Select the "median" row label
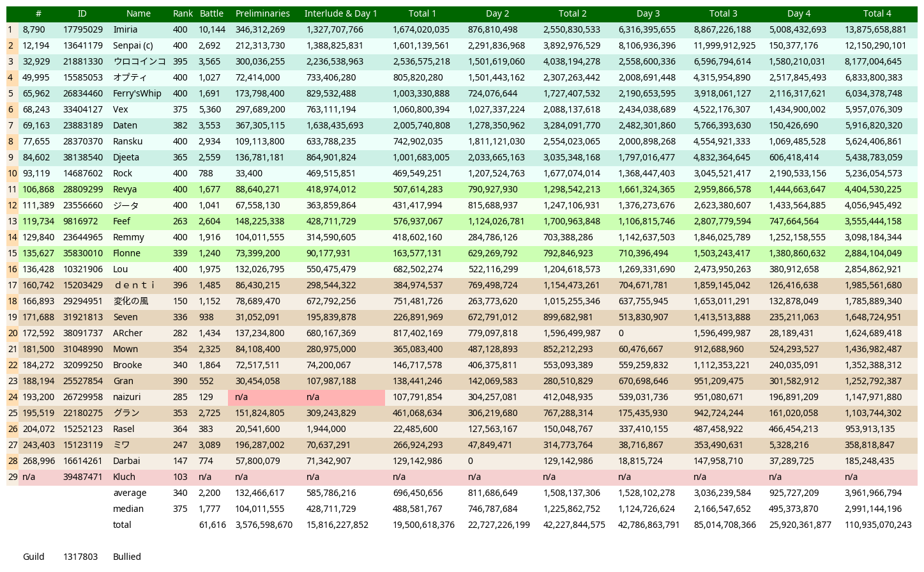Viewport: 924px width, 572px height. pos(128,509)
